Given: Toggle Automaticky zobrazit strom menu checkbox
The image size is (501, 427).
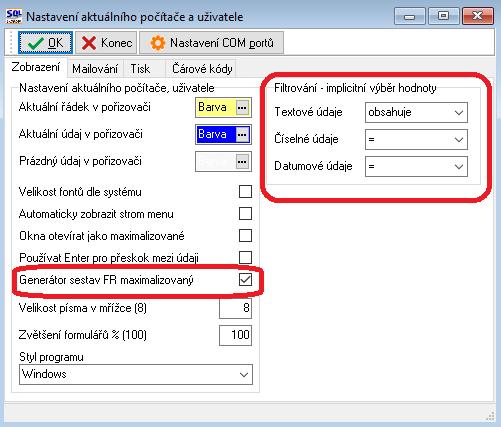Looking at the screenshot, I should (245, 214).
